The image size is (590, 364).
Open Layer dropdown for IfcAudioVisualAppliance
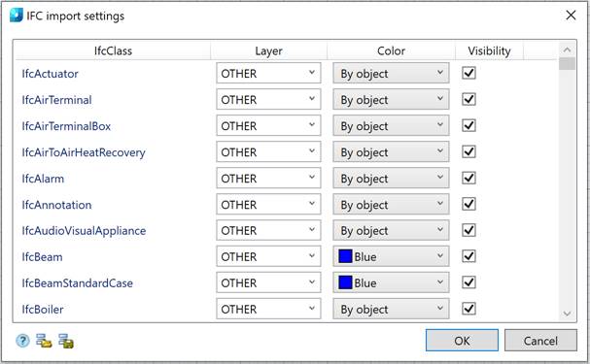click(x=268, y=230)
